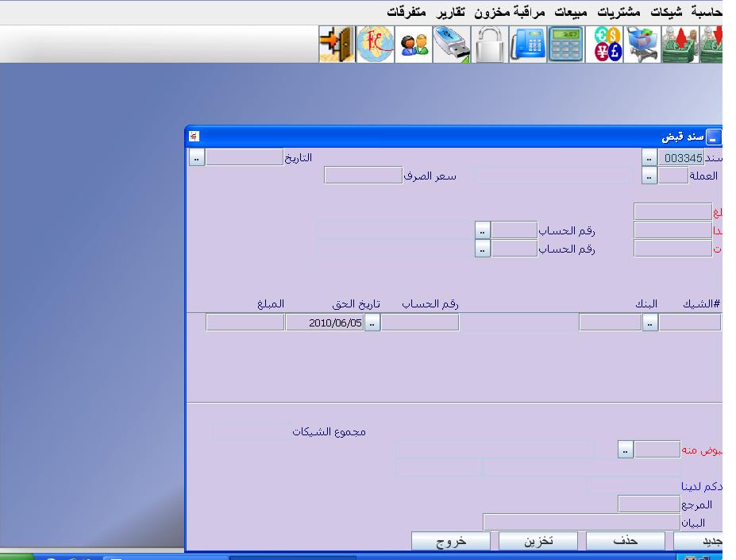This screenshot has height=560, width=736.
Task: Open picker beside 2010/06/05 due date
Action: (x=372, y=322)
